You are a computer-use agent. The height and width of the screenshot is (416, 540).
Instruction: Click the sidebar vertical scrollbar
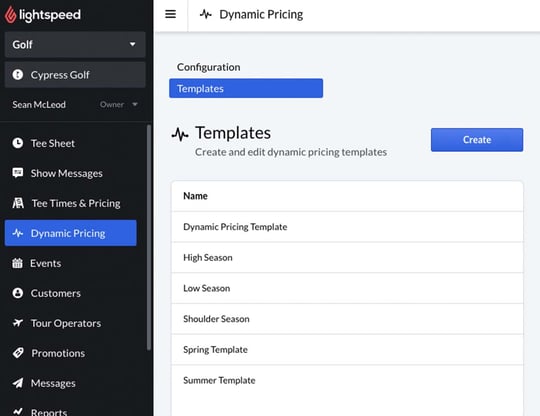point(149,238)
